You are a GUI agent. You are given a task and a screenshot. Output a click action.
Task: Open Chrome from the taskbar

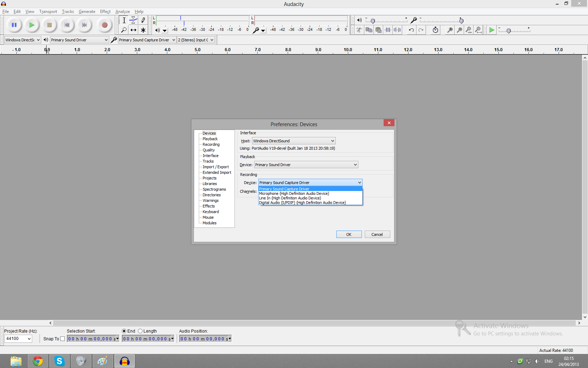[x=38, y=361]
